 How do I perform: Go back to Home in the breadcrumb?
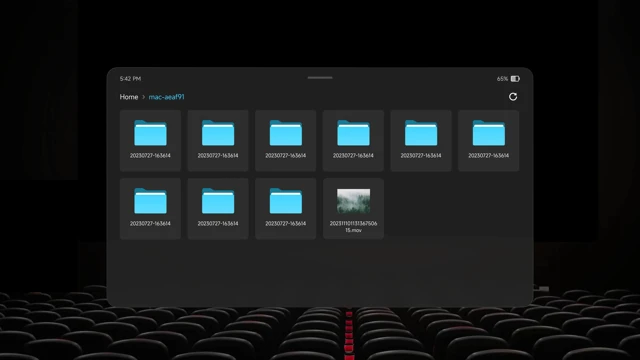129,97
